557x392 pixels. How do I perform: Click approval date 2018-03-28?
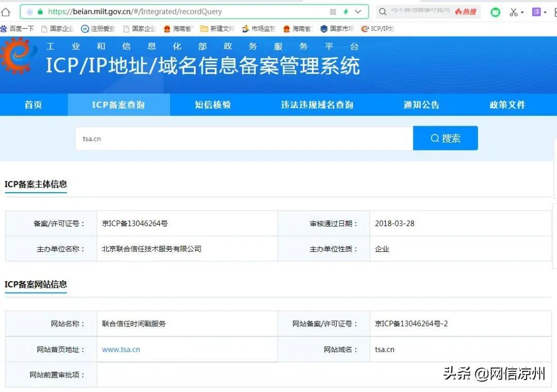tap(395, 224)
